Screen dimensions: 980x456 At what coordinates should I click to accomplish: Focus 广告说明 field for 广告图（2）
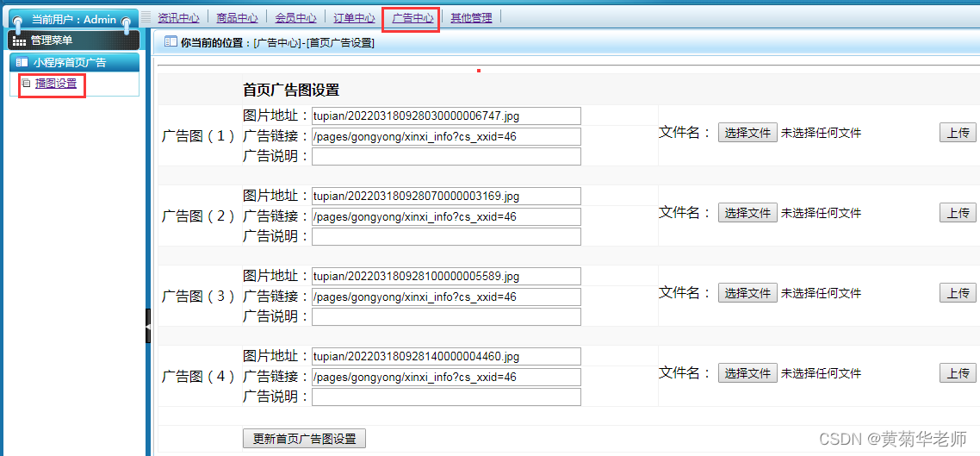coord(446,236)
